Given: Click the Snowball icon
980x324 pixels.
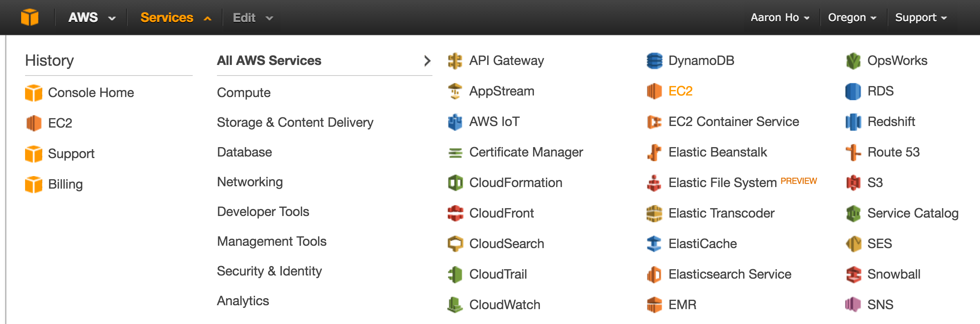Looking at the screenshot, I should 853,274.
